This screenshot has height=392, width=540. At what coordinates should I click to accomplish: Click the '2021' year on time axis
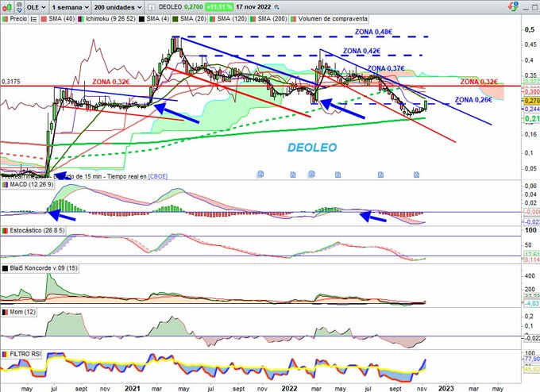(133, 388)
